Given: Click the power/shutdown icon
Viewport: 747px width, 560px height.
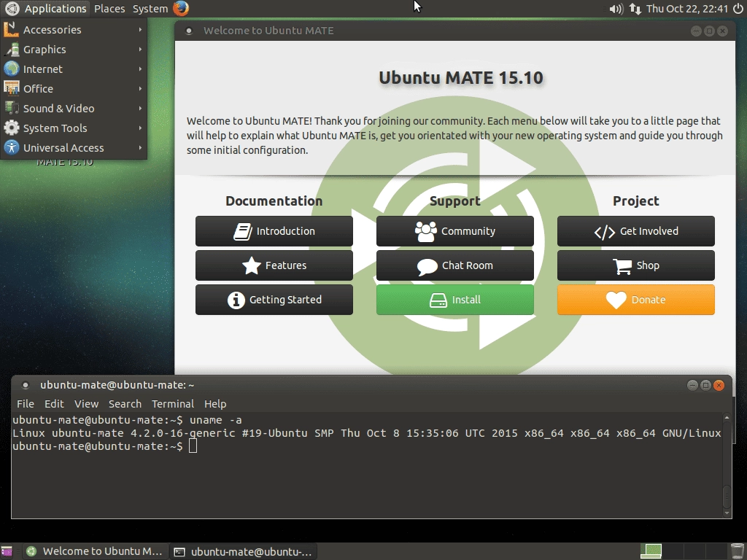Looking at the screenshot, I should point(738,9).
